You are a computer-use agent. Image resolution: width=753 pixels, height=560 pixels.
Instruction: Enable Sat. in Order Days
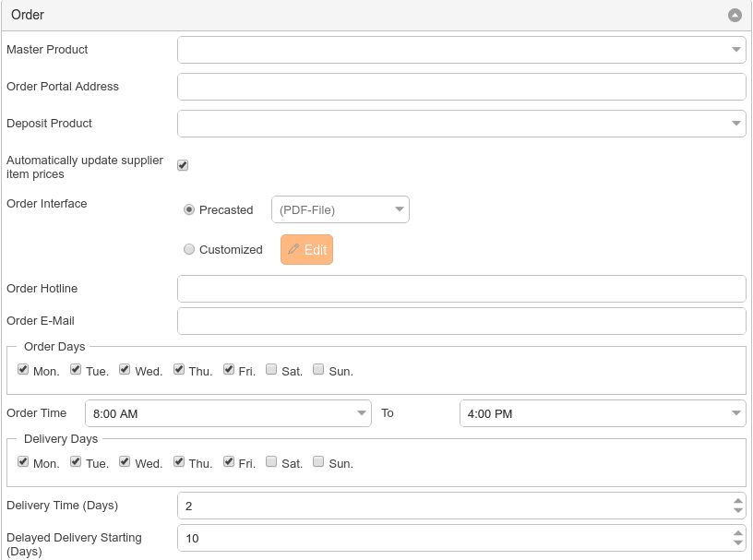[271, 369]
